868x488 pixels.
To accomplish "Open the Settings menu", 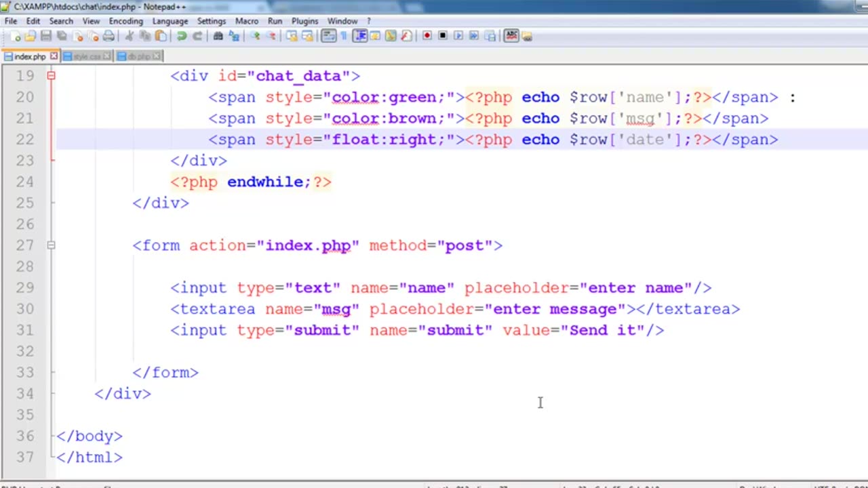I will click(212, 21).
